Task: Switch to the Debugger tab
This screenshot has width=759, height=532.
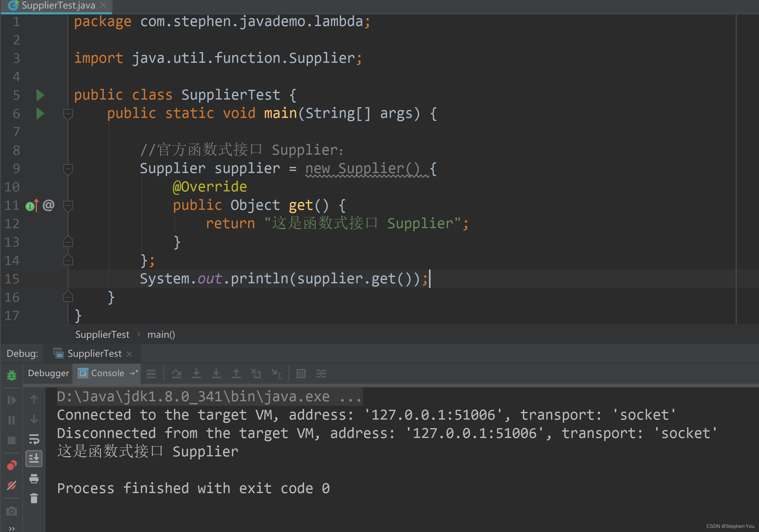Action: [x=48, y=373]
